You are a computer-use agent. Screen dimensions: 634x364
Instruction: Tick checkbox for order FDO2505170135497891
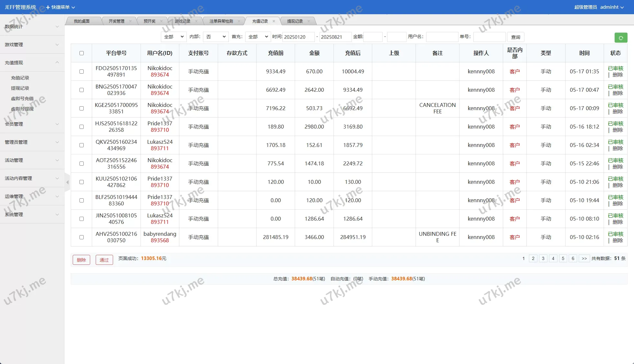(81, 71)
